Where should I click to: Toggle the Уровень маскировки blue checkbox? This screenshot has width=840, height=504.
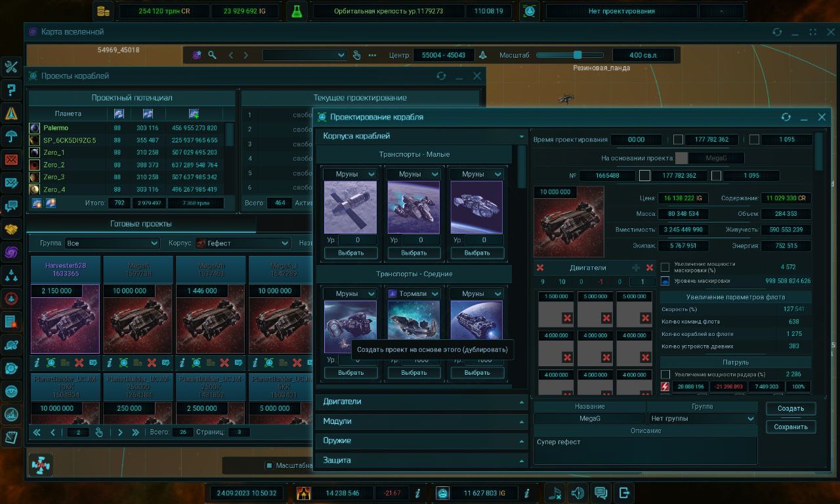tap(665, 281)
